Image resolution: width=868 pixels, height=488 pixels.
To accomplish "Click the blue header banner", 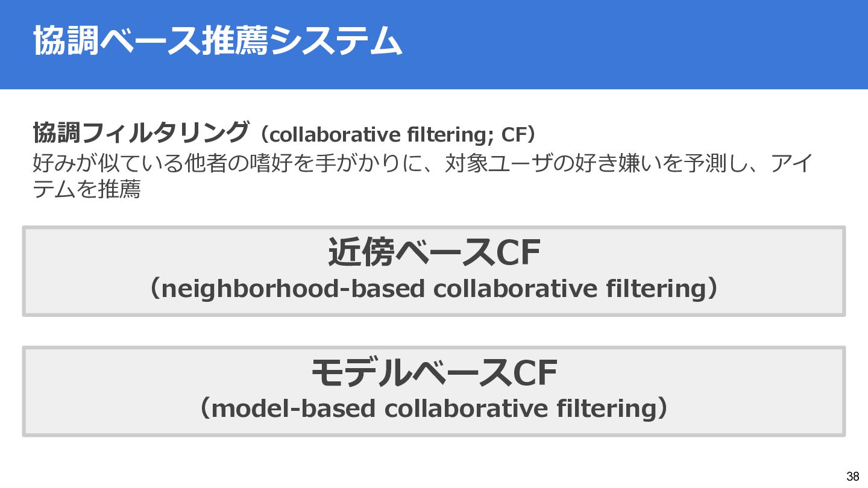I will pos(434,45).
